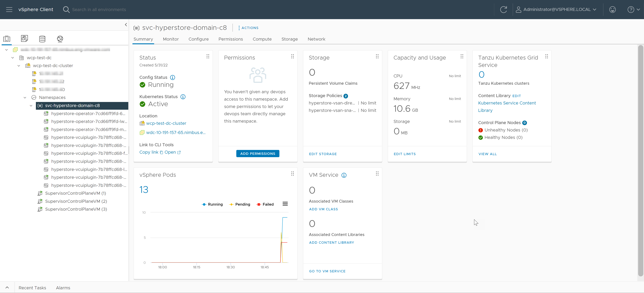The image size is (644, 293).
Task: Switch to the Monitor tab
Action: pos(171,39)
